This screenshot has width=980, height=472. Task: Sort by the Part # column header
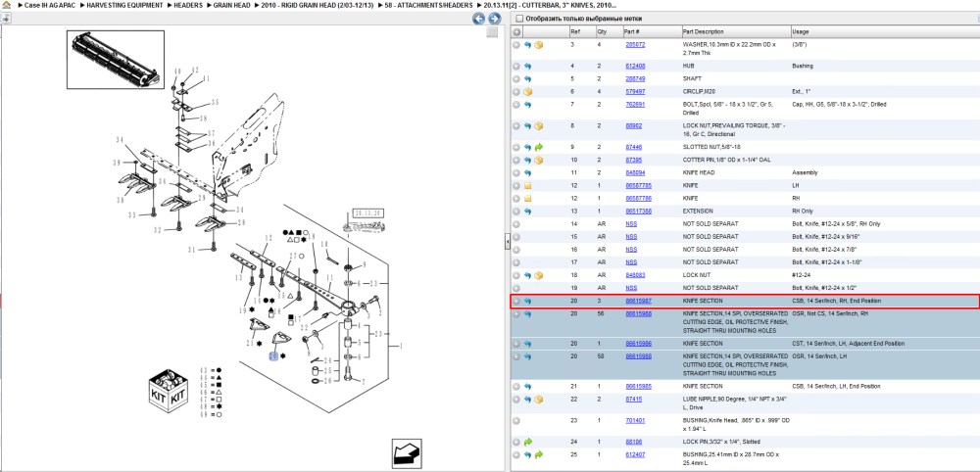point(652,32)
